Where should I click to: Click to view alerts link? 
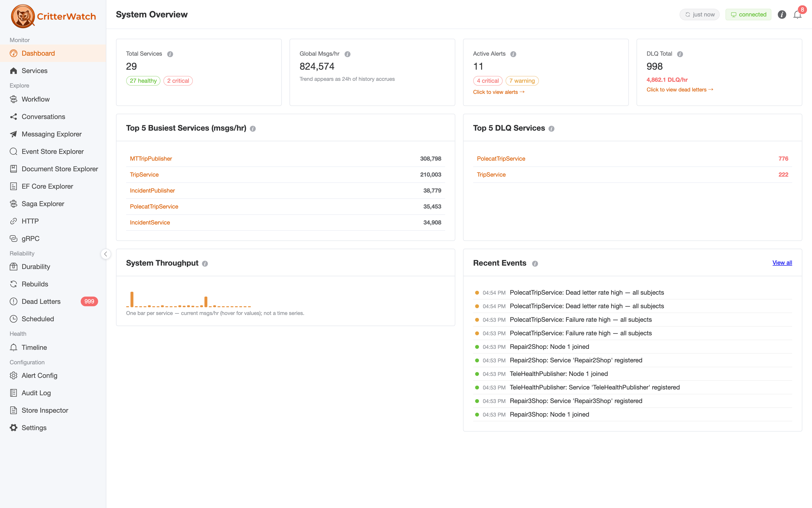click(x=499, y=92)
